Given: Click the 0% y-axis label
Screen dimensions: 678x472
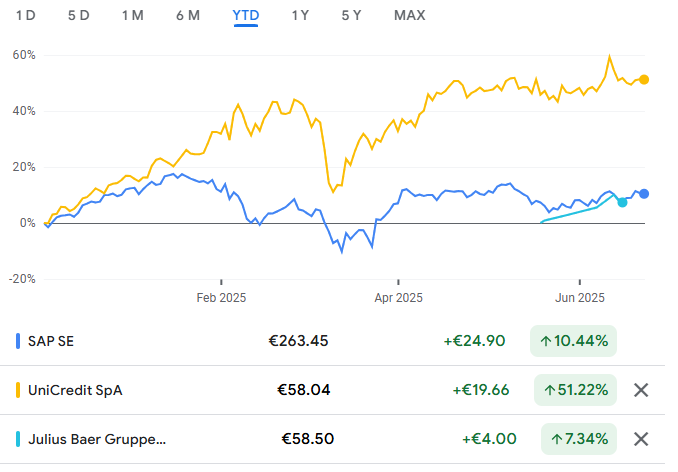Looking at the screenshot, I should [28, 223].
